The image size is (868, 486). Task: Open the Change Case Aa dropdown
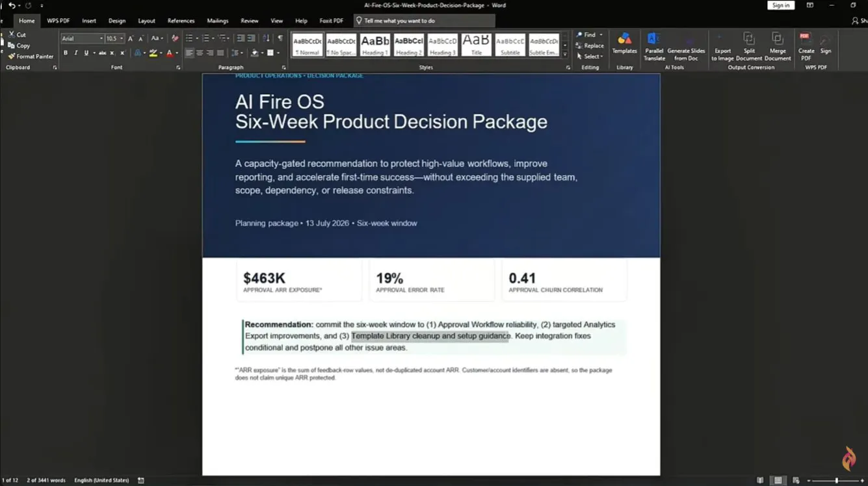[x=157, y=38]
